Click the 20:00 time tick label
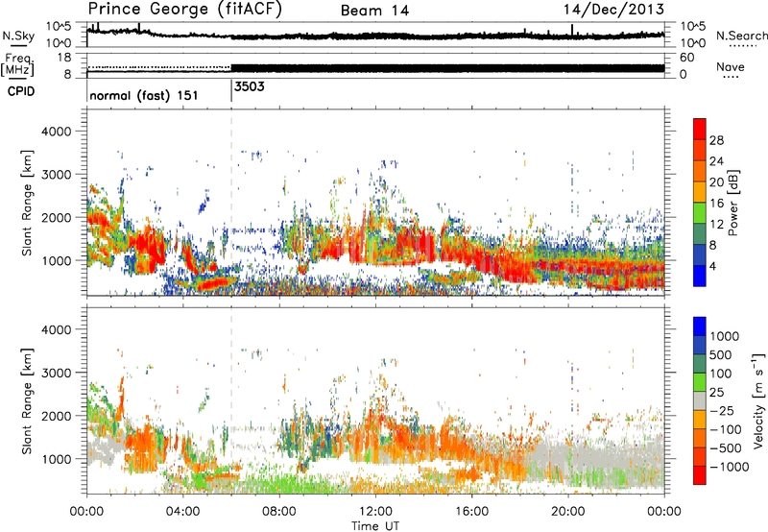The width and height of the screenshot is (768, 532). (568, 512)
